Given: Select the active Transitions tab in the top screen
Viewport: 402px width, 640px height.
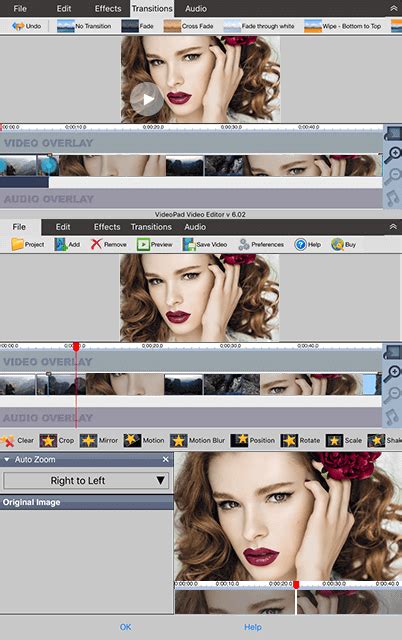Looking at the screenshot, I should point(152,9).
